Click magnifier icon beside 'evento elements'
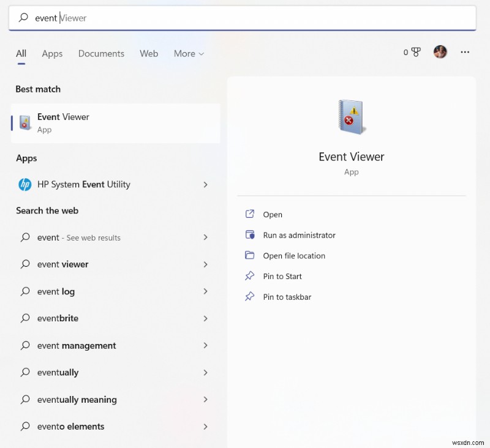The image size is (490, 448). 25,426
